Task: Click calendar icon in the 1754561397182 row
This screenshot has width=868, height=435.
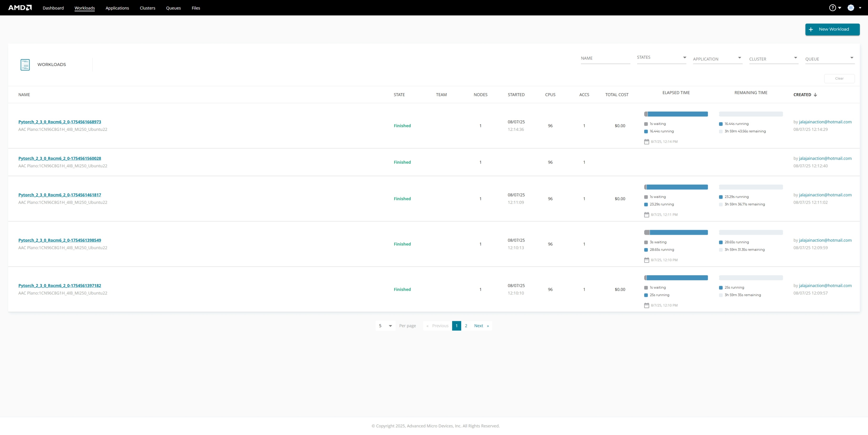Action: coord(646,305)
